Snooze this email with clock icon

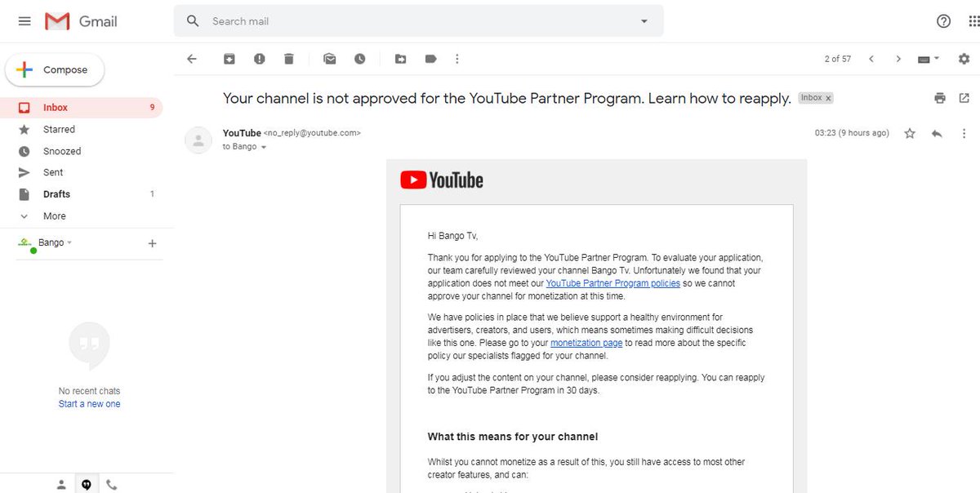[360, 59]
